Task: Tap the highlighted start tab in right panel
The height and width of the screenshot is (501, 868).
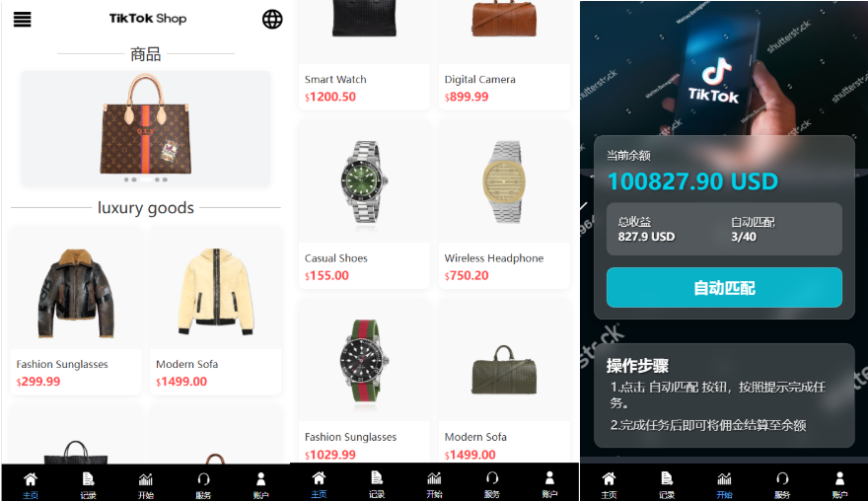Action: [x=724, y=484]
